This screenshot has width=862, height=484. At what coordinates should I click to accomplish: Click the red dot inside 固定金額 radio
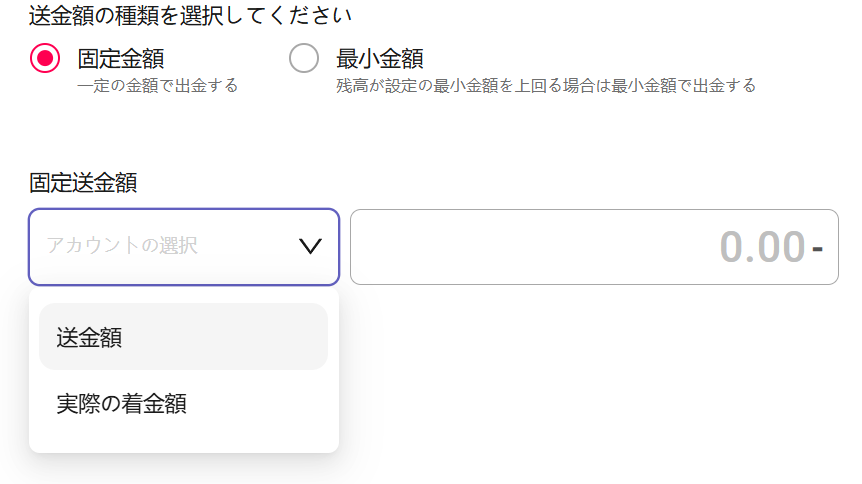(45, 58)
